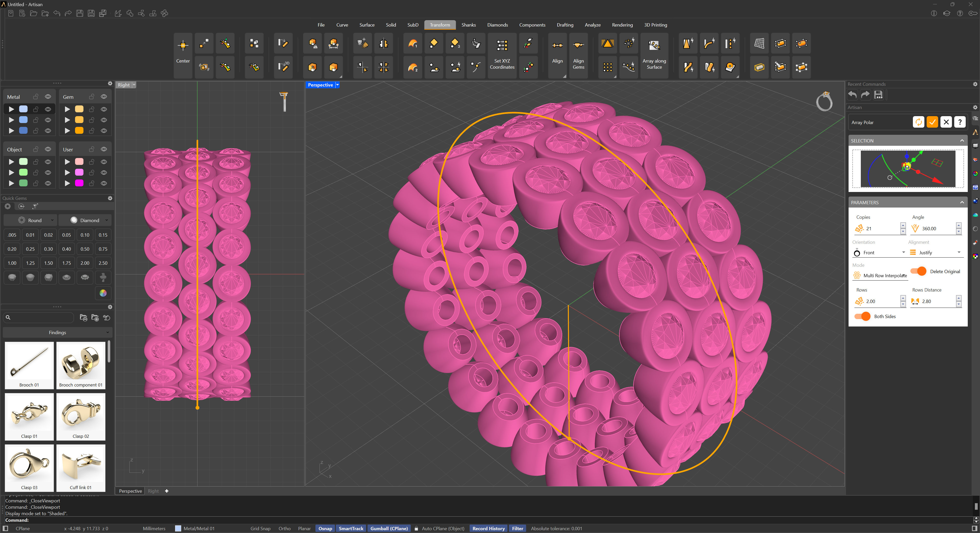
Task: Click the open folder icon in the top toolbar
Action: (33, 13)
